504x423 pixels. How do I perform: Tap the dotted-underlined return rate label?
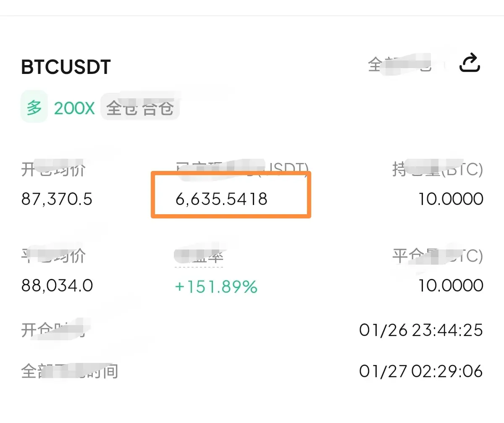[199, 257]
